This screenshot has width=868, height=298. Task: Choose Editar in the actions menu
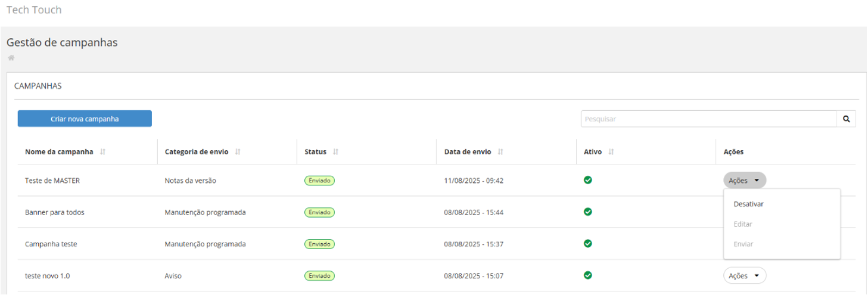click(743, 224)
